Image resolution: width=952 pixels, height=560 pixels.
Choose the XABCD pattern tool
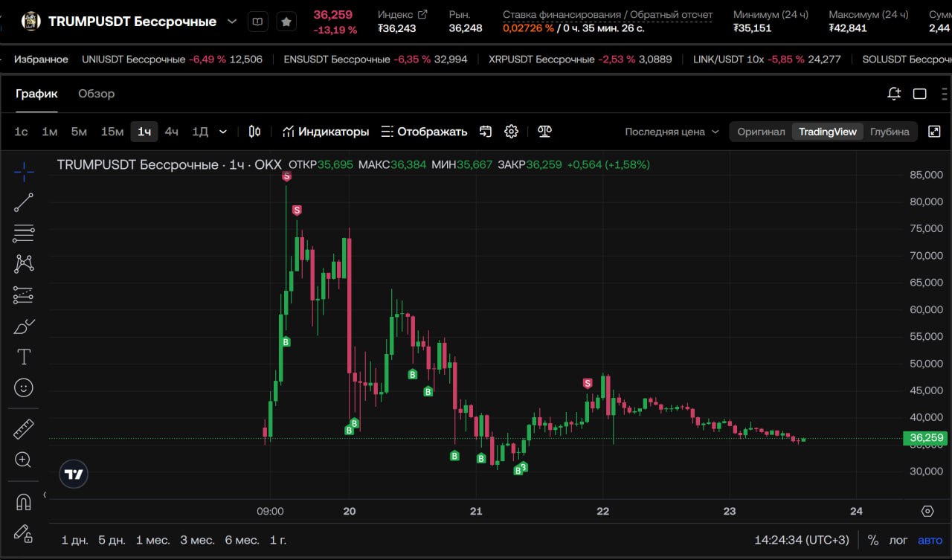tap(24, 264)
